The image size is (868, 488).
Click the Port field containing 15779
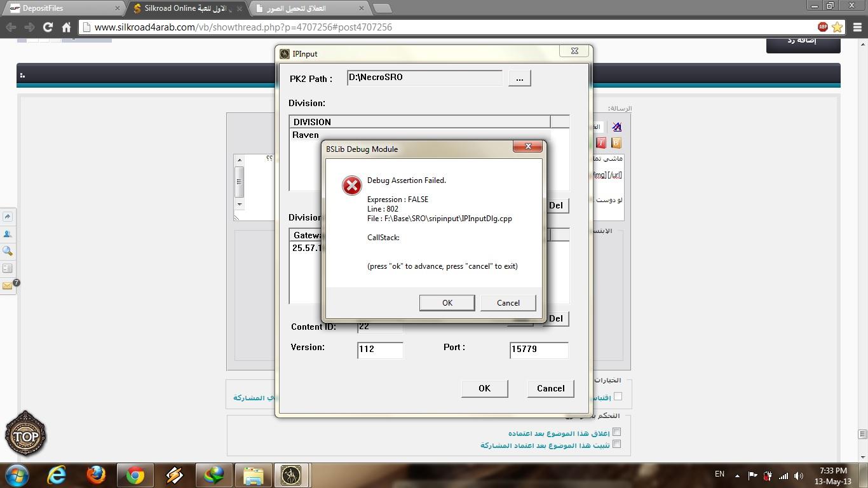[539, 349]
